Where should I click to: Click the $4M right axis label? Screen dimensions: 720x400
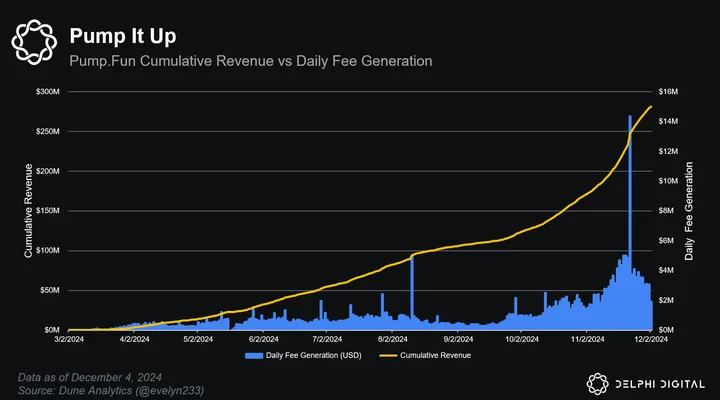pos(666,270)
